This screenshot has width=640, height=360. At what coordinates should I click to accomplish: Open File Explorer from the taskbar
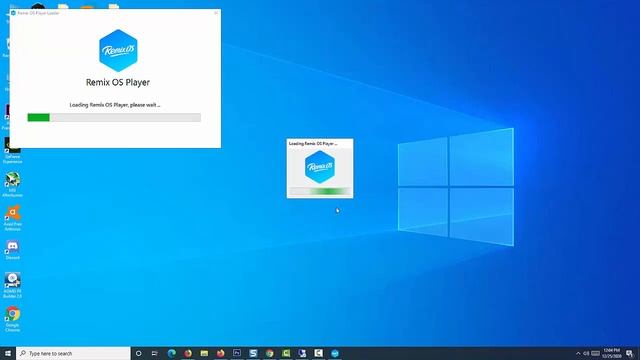coord(204,353)
